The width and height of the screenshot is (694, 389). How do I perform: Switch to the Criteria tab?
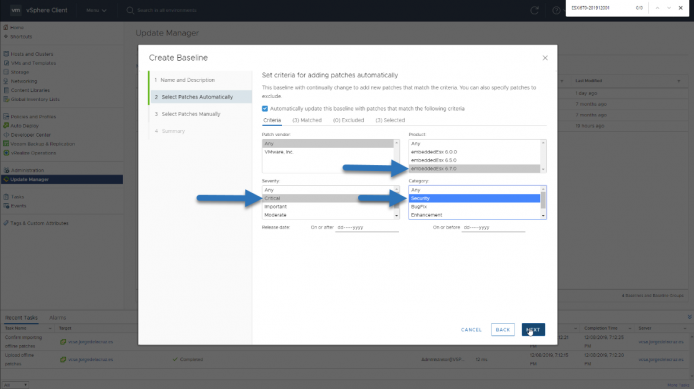click(x=272, y=120)
